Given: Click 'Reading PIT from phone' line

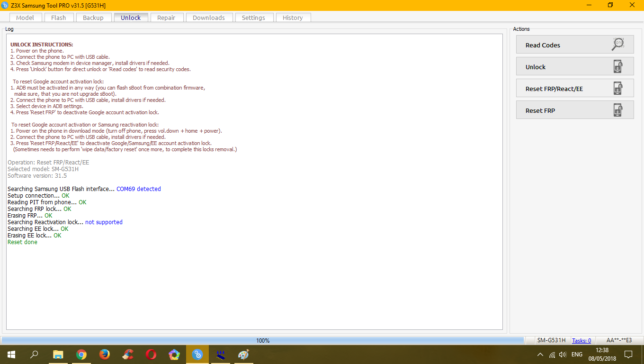Looking at the screenshot, I should (x=47, y=202).
